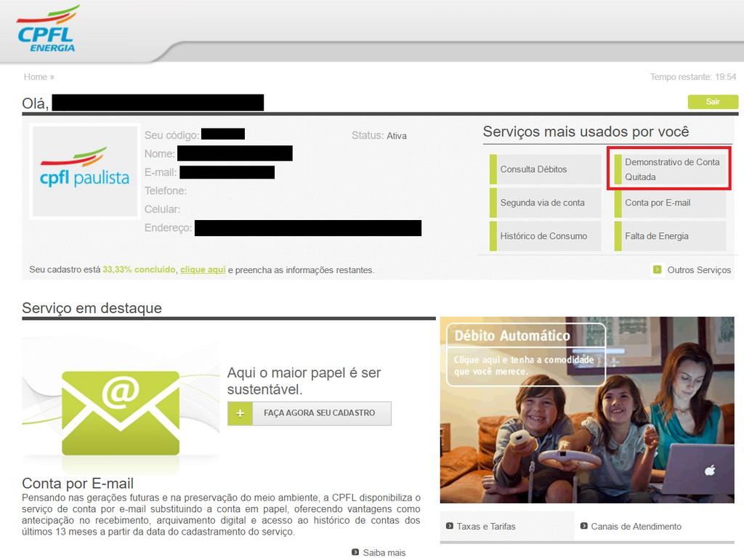Go to Home breadcrumb link
Viewport: 744px width, 560px height.
(x=36, y=77)
